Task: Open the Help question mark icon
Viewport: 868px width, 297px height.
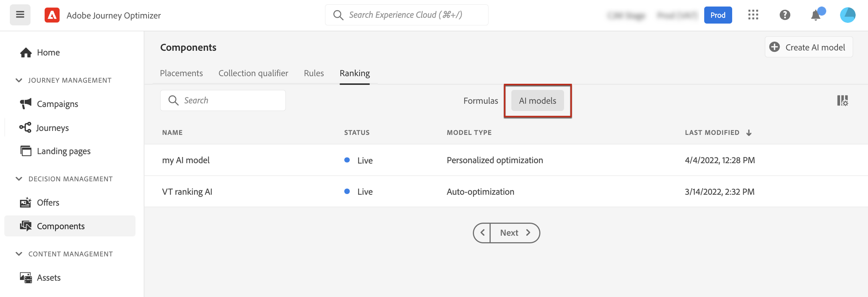Action: [x=785, y=15]
